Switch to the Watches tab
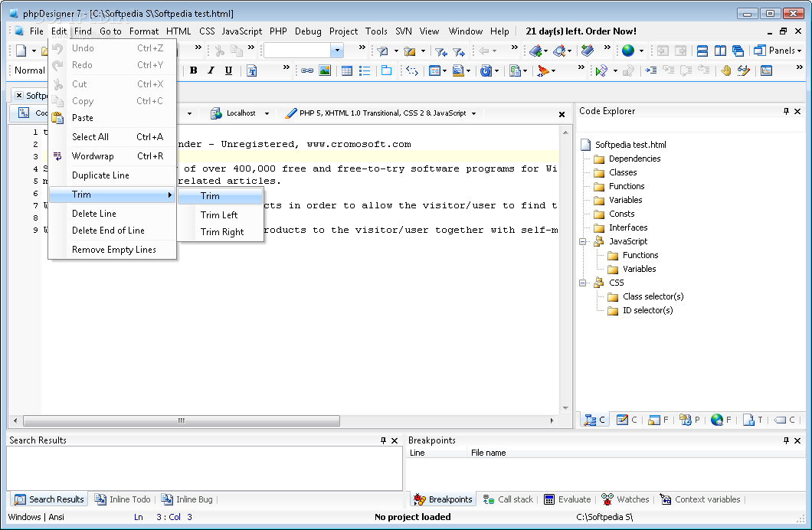 (x=625, y=499)
